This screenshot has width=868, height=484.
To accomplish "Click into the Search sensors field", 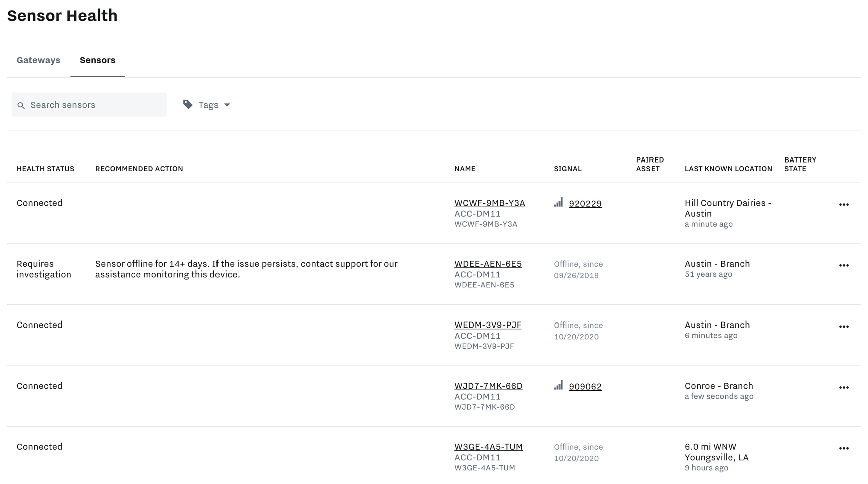I will pyautogui.click(x=95, y=105).
